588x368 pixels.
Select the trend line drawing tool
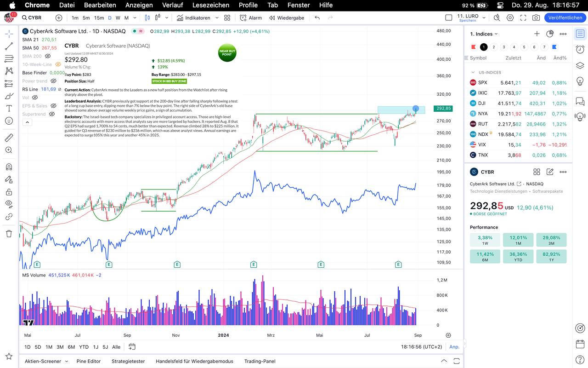click(9, 46)
